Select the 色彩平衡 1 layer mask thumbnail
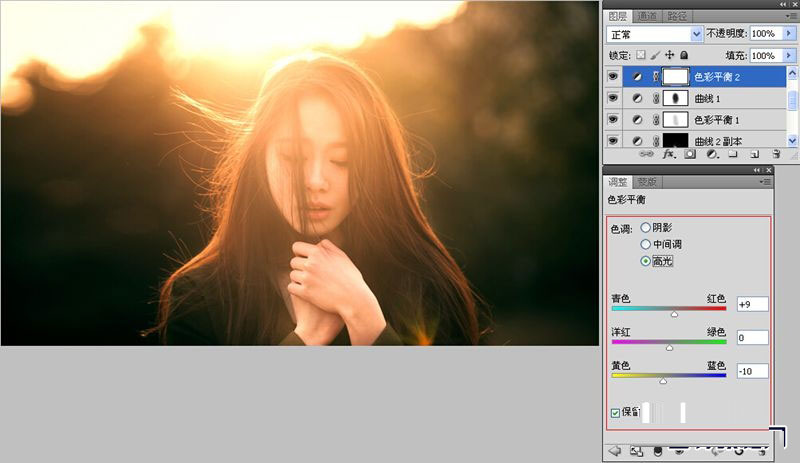Screen dimensions: 800x463 676,119
